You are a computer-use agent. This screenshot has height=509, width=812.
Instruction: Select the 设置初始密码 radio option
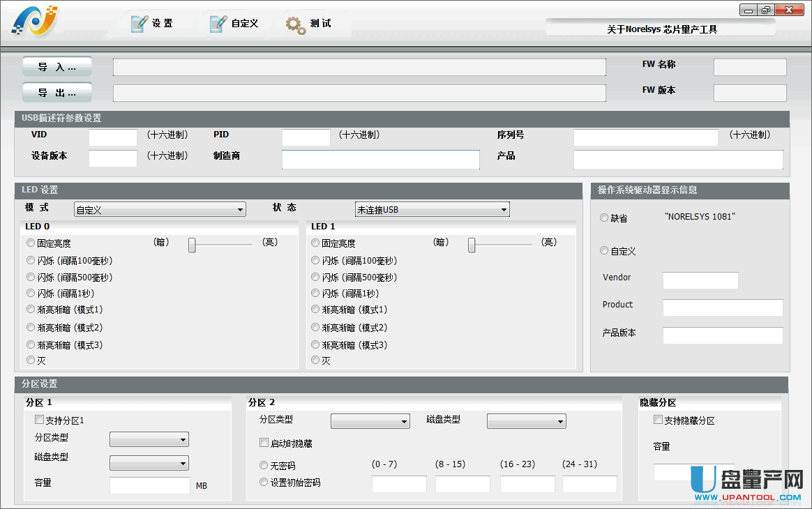tap(264, 481)
